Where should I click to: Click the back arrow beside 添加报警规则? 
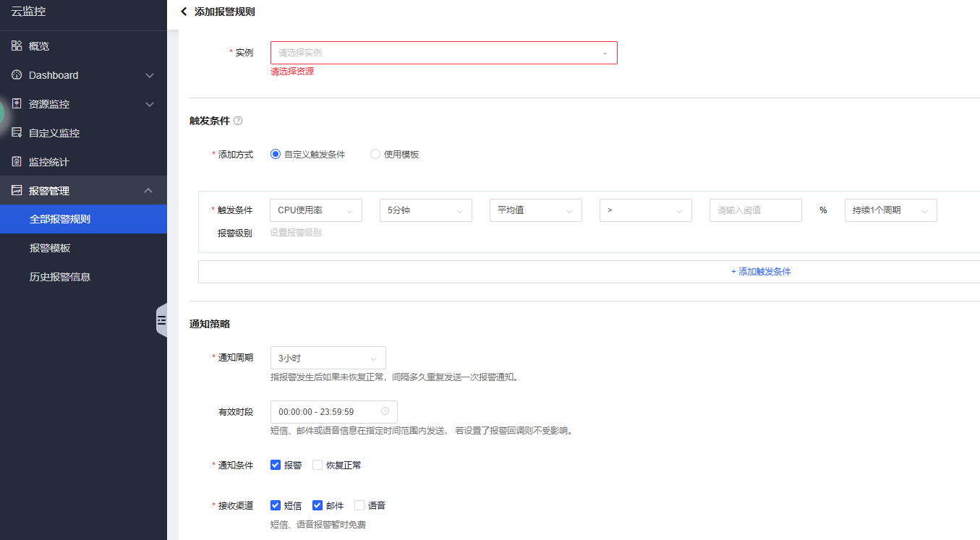[184, 12]
